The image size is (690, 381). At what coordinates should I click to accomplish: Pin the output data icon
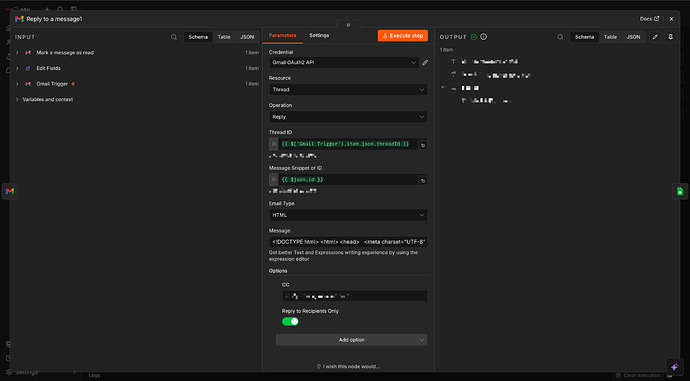coord(671,37)
